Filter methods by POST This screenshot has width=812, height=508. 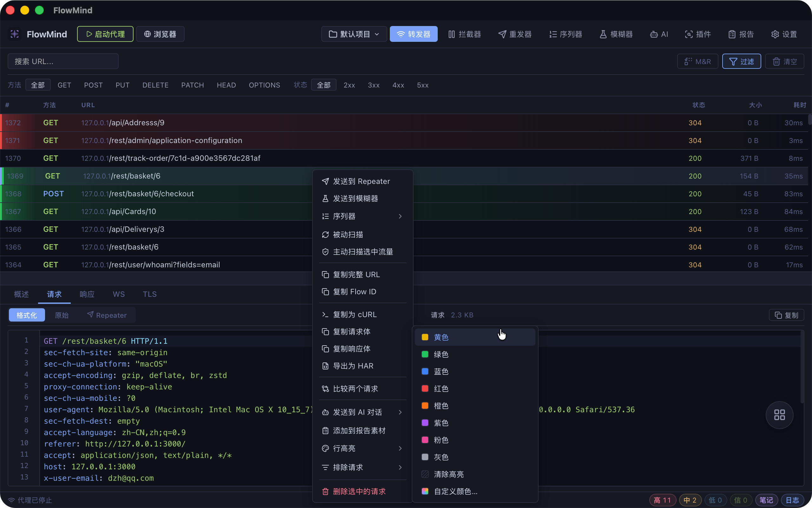pos(94,85)
